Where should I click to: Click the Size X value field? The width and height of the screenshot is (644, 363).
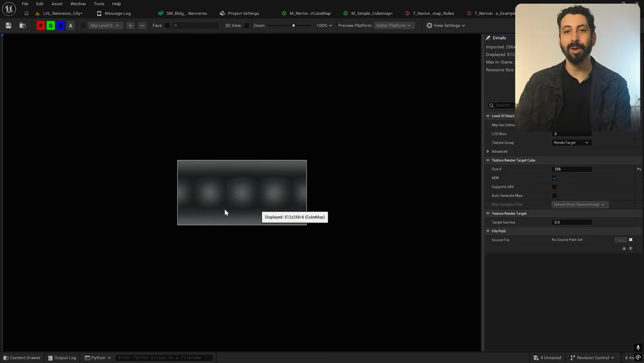(x=572, y=169)
